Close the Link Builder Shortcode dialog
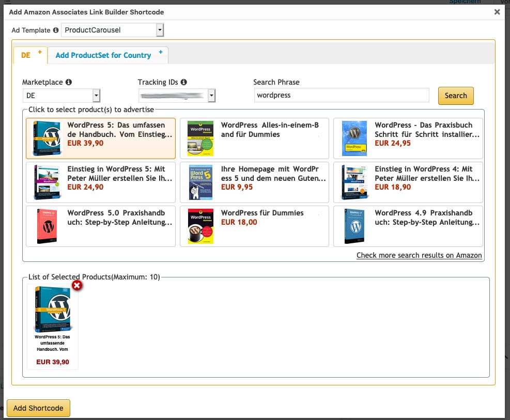The image size is (510, 420). [497, 12]
